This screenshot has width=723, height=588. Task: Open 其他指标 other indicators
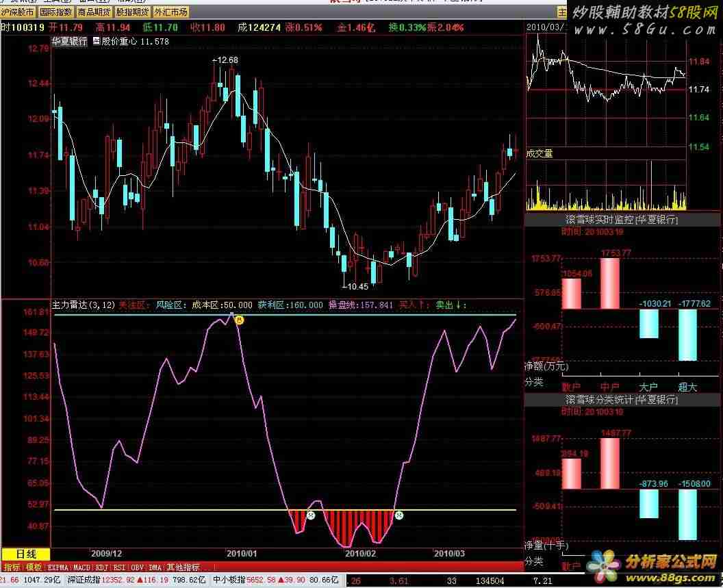point(183,567)
